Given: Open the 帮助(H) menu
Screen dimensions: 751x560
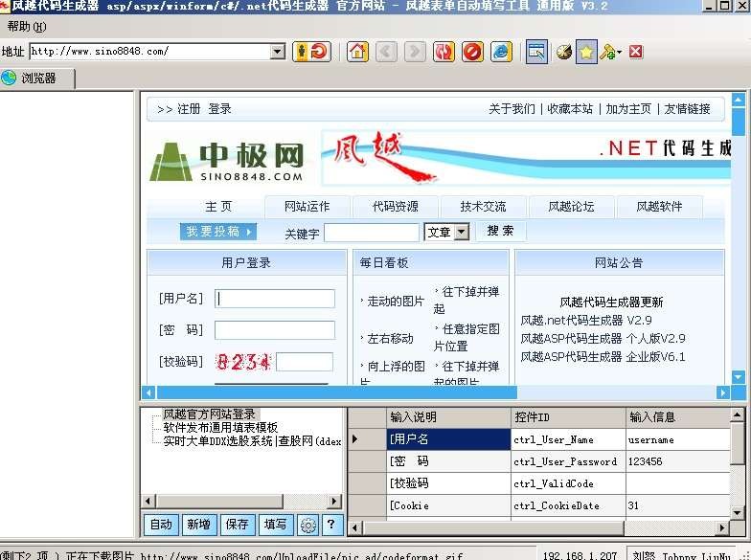Looking at the screenshot, I should click(x=27, y=27).
